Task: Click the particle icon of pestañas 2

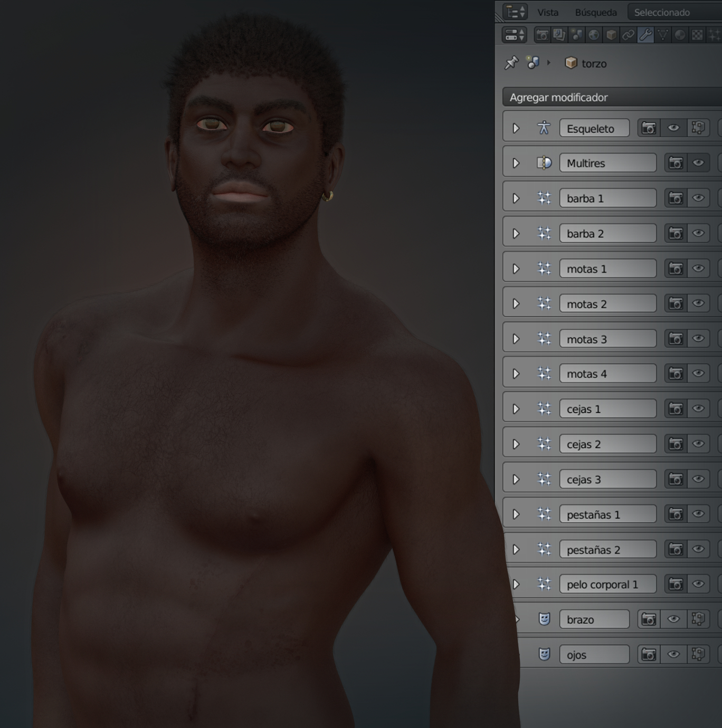Action: point(544,549)
